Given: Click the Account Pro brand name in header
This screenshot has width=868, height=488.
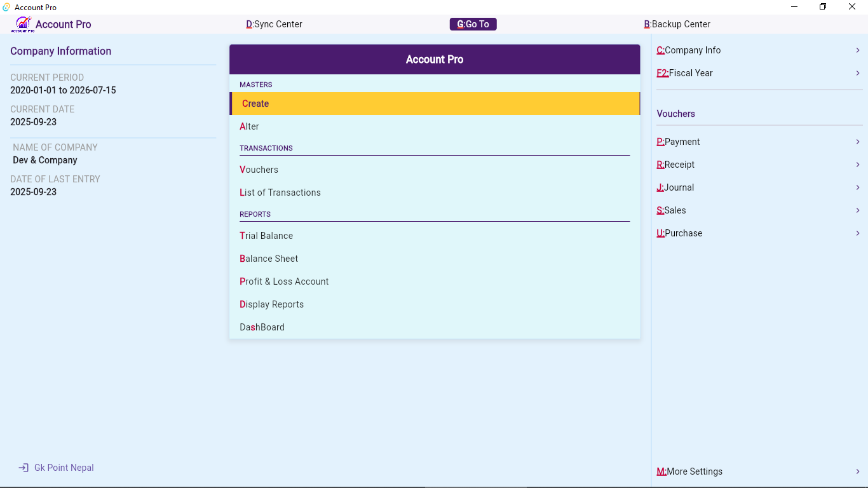Looking at the screenshot, I should [x=64, y=24].
